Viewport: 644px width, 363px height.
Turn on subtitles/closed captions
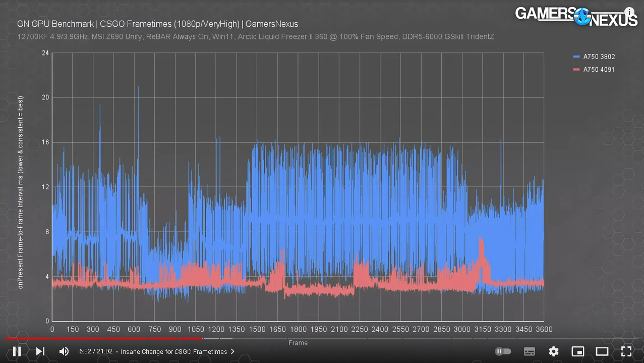pos(530,351)
